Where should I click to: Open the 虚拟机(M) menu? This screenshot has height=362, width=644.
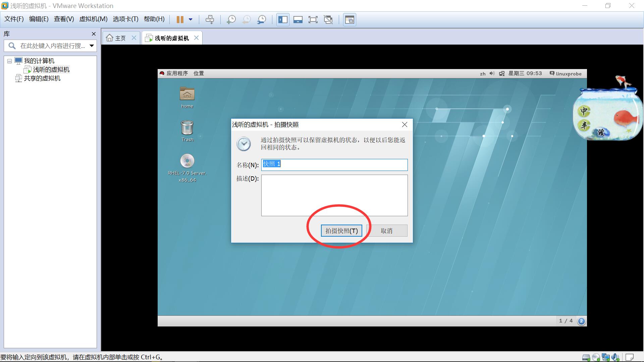point(93,19)
